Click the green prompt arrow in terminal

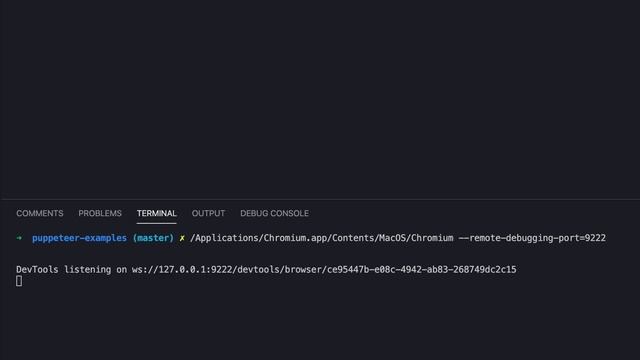[19, 238]
